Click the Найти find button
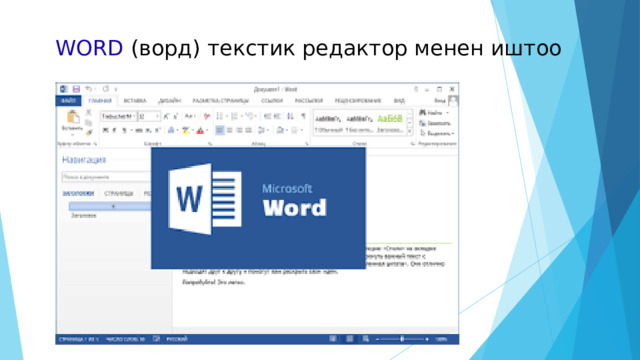Screen dimensions: 640x360 coord(433,113)
